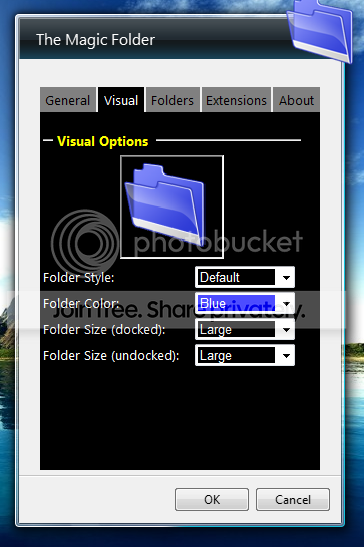
Task: Open the General tab
Action: [68, 100]
